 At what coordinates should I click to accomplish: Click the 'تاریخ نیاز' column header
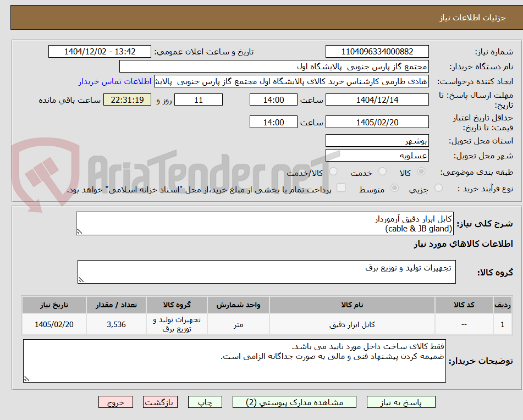click(x=54, y=305)
